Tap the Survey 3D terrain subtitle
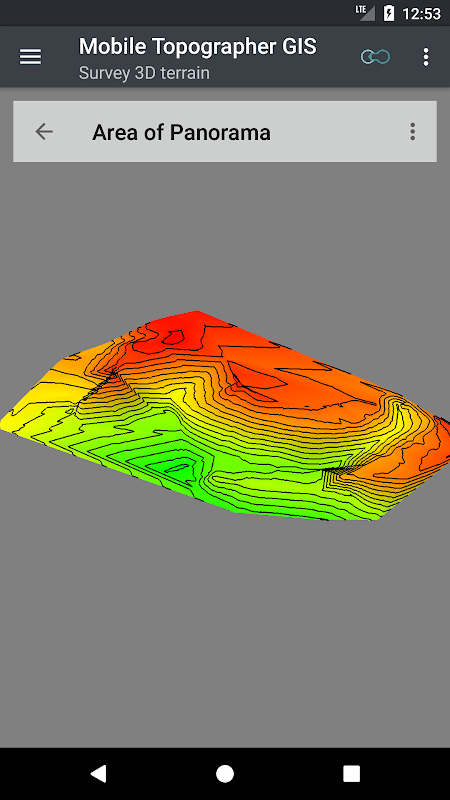Viewport: 450px width, 800px height. (x=144, y=73)
